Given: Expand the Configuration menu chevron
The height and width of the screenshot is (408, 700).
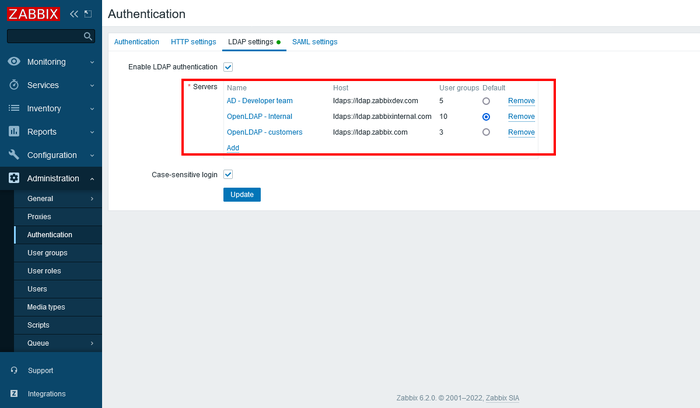Looking at the screenshot, I should [x=92, y=155].
